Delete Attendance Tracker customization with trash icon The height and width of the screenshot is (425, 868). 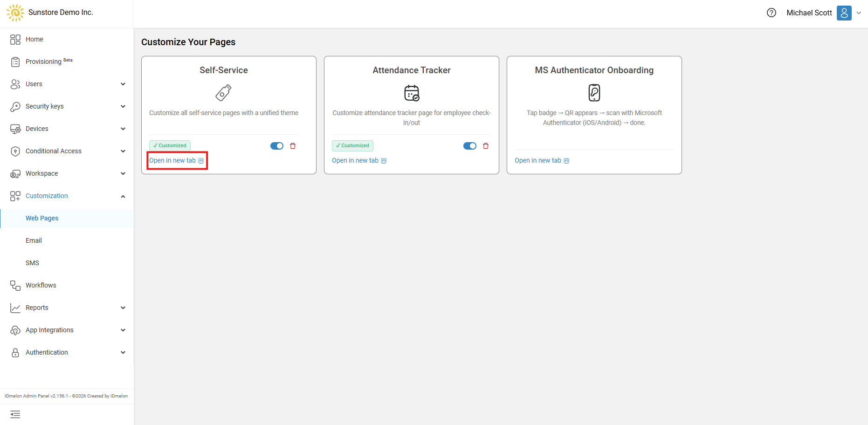point(486,146)
